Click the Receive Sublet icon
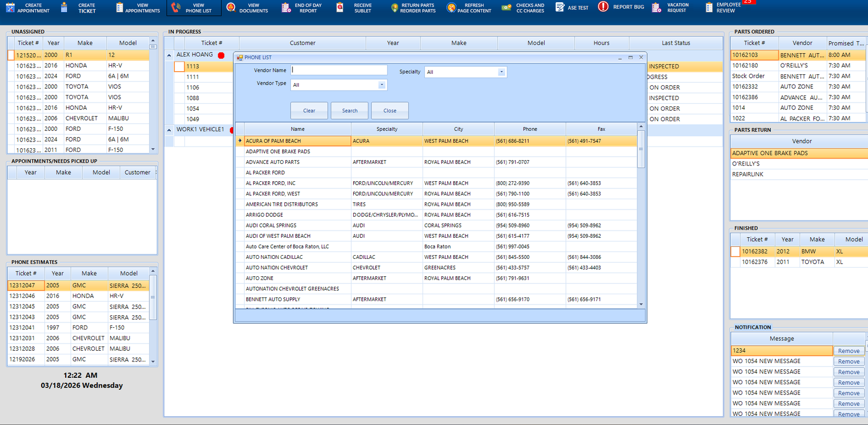Image resolution: width=868 pixels, height=425 pixels. click(x=340, y=8)
